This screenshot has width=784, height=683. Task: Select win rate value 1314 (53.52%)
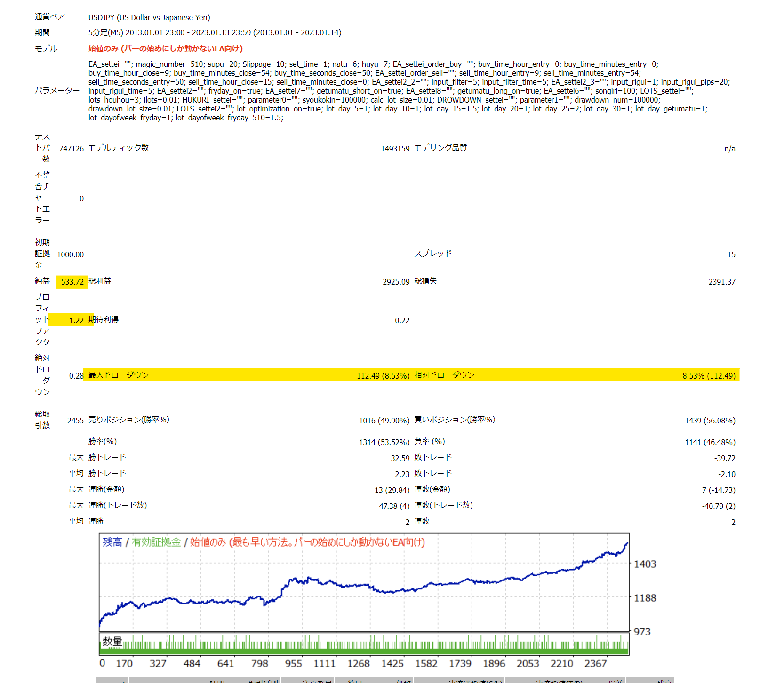point(384,442)
